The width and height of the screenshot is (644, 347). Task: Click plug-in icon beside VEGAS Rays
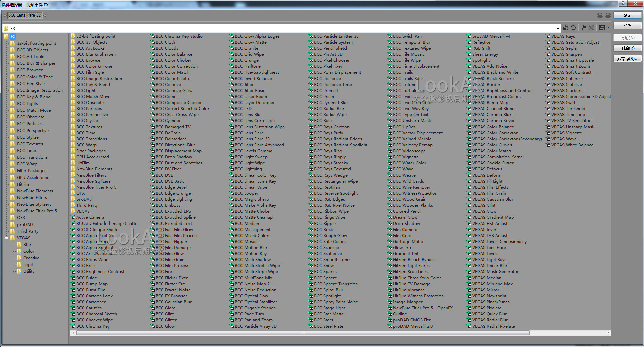[548, 36]
